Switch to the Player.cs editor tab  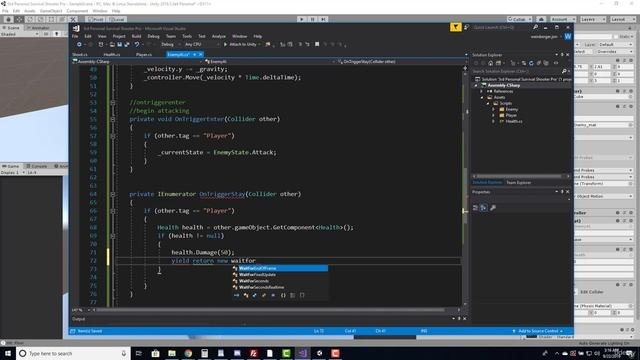click(144, 54)
